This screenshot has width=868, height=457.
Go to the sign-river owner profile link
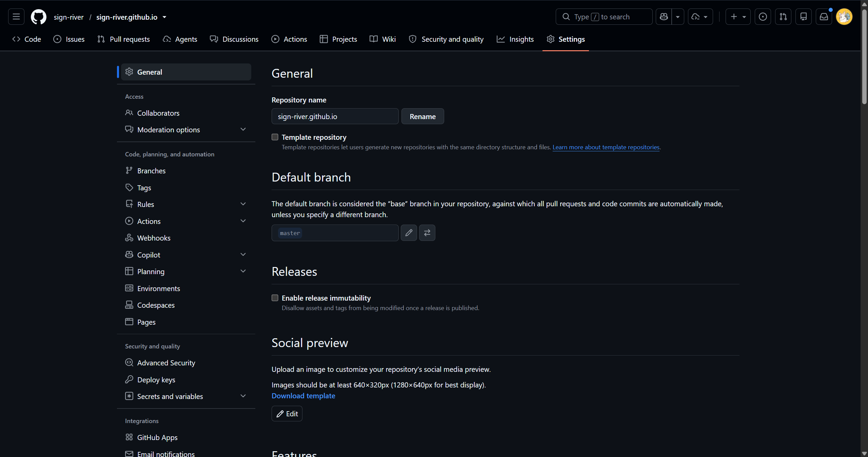tap(68, 17)
